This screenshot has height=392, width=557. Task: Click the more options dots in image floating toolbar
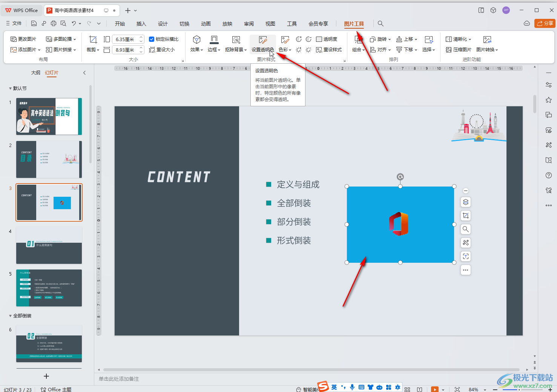(x=466, y=270)
